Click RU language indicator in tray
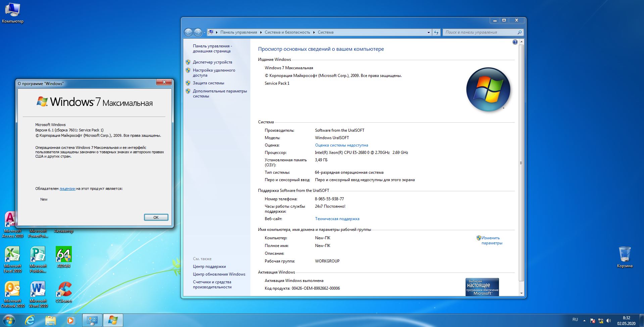The image size is (644, 327). (575, 320)
